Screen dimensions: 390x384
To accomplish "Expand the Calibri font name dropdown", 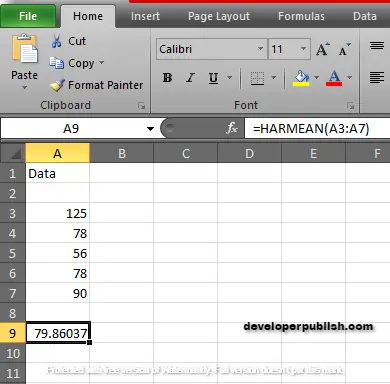I will 260,49.
